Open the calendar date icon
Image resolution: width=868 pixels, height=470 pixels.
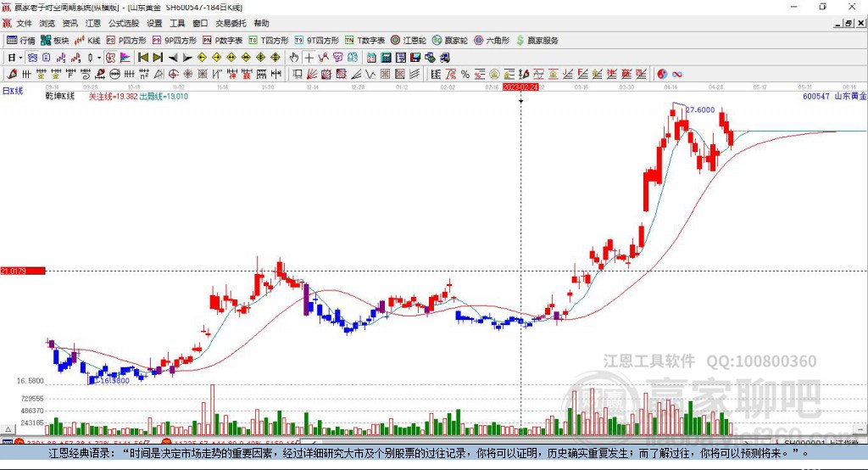coord(371,58)
